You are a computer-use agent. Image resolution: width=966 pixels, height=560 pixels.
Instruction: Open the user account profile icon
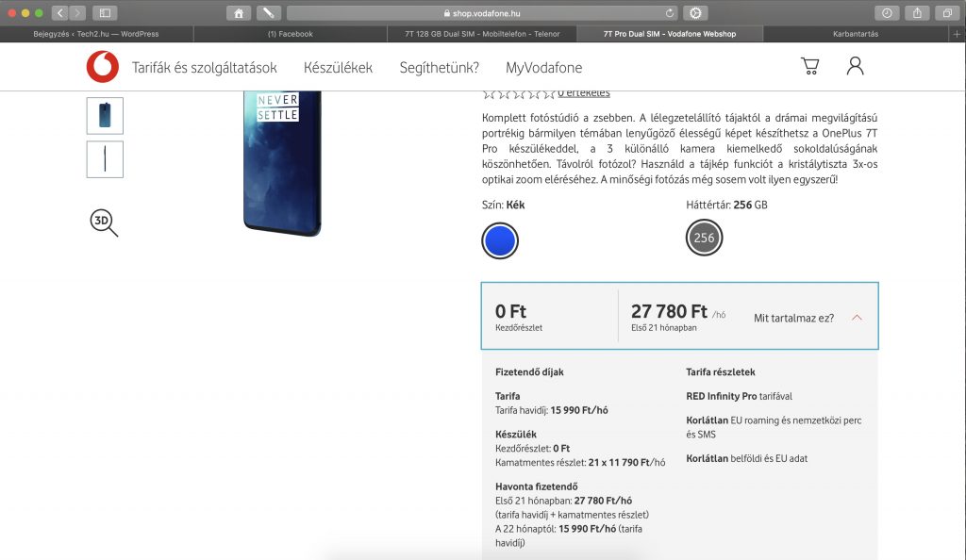(x=855, y=66)
